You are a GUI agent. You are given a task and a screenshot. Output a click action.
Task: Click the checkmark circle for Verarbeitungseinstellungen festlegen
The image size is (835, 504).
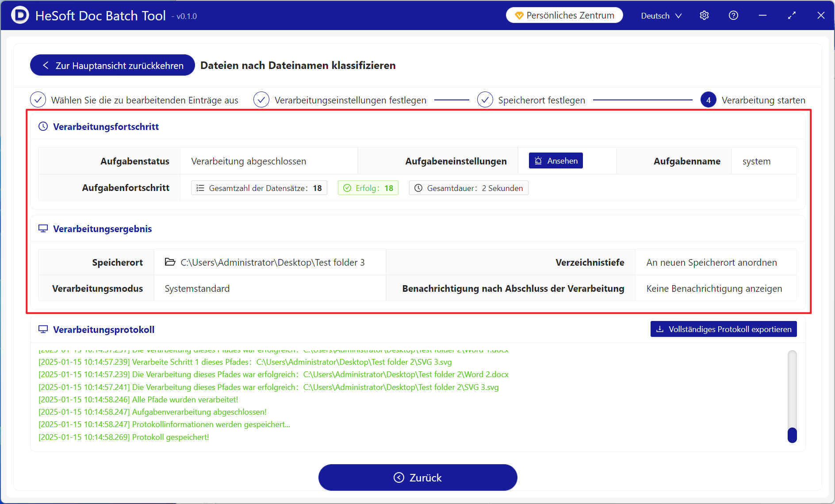(x=261, y=100)
